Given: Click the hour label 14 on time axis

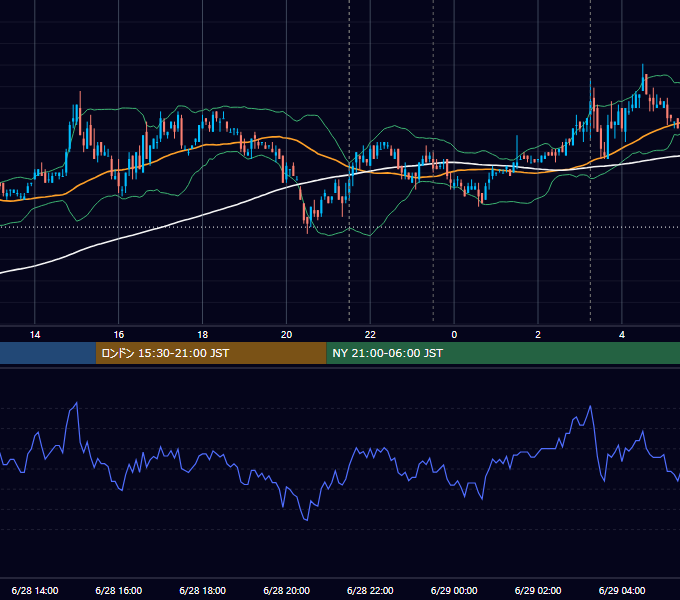Looking at the screenshot, I should pyautogui.click(x=35, y=335).
